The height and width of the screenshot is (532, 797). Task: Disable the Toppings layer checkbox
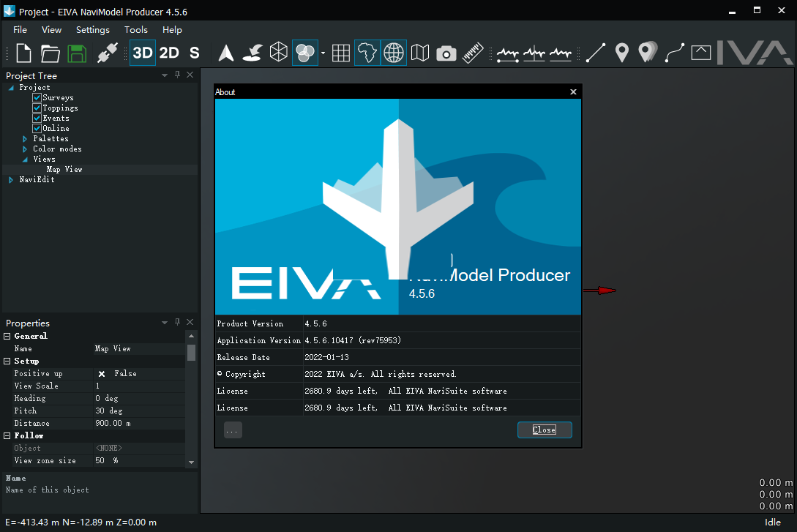37,108
